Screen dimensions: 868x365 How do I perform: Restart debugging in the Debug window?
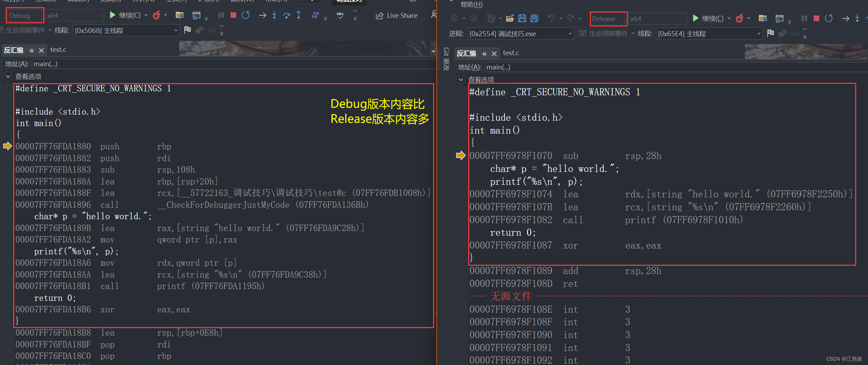pyautogui.click(x=246, y=15)
